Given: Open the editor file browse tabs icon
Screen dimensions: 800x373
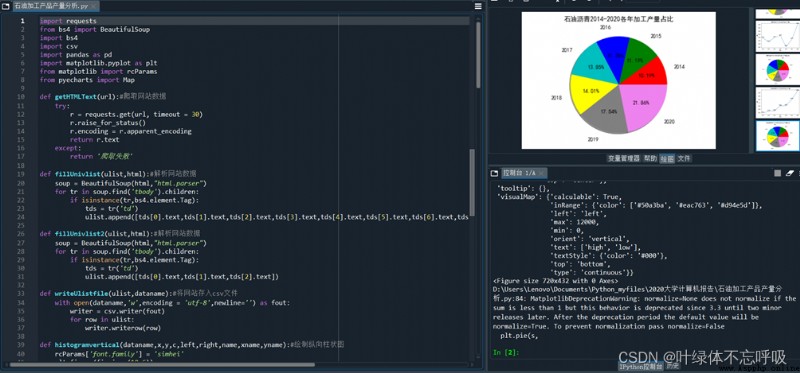Looking at the screenshot, I should click(6, 6).
